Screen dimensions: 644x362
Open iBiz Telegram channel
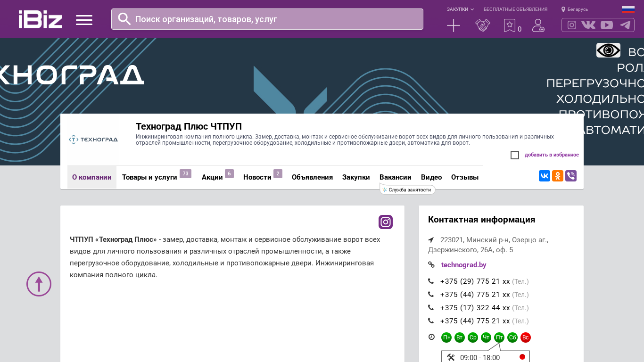point(625,25)
